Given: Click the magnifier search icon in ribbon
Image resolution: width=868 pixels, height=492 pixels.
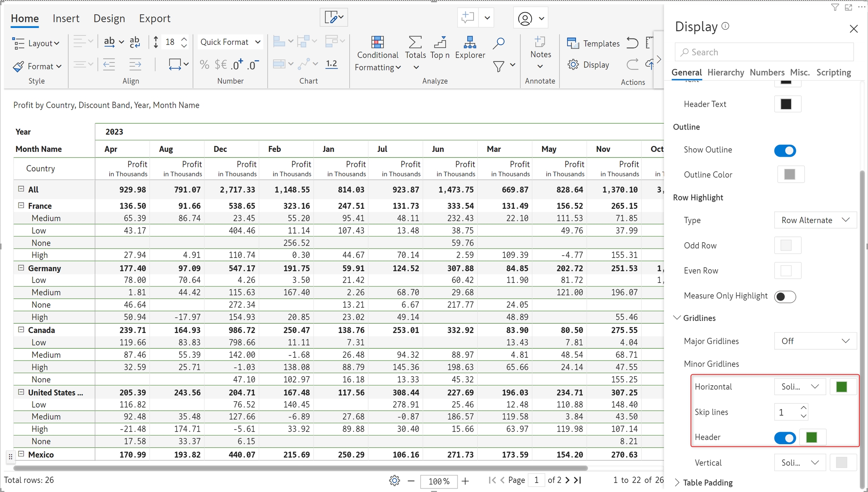Looking at the screenshot, I should point(498,43).
